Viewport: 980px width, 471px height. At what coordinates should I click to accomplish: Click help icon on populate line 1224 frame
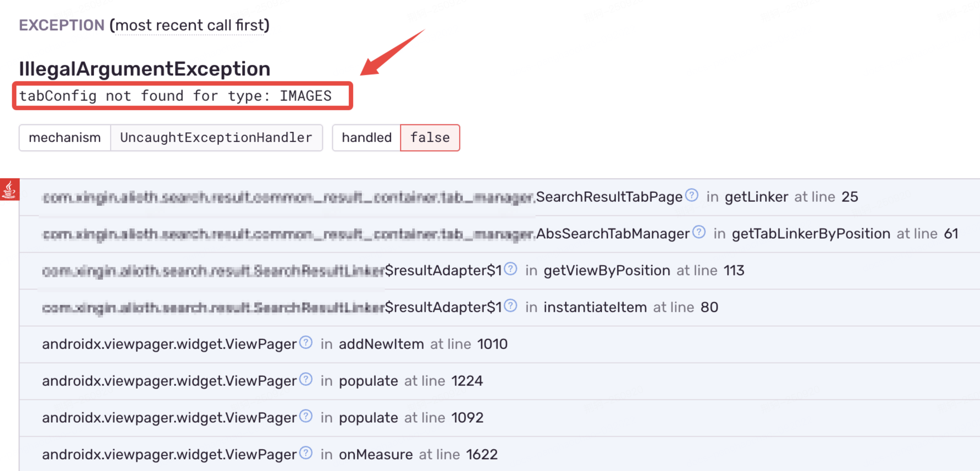(x=305, y=379)
